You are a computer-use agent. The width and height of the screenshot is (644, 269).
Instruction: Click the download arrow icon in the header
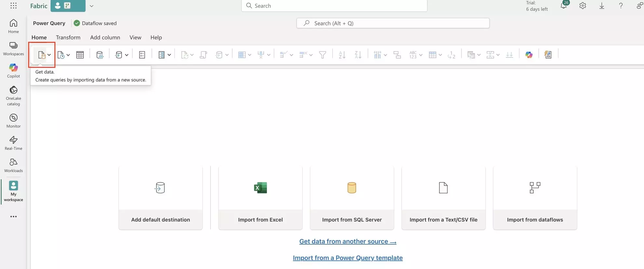pos(602,6)
